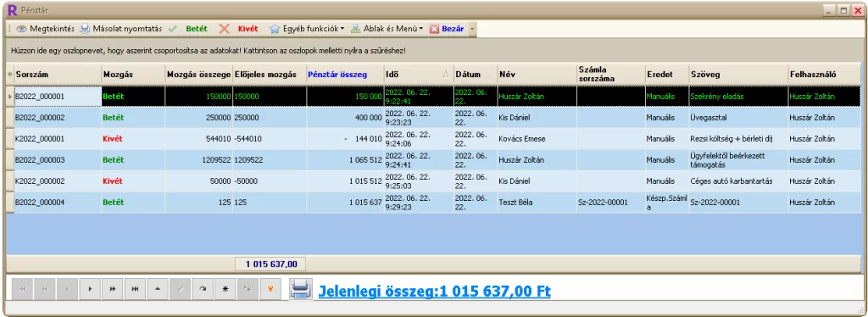Click the Rezsi költség + bérleti díj cell
Viewport: 868px width, 317px height.
coord(738,138)
